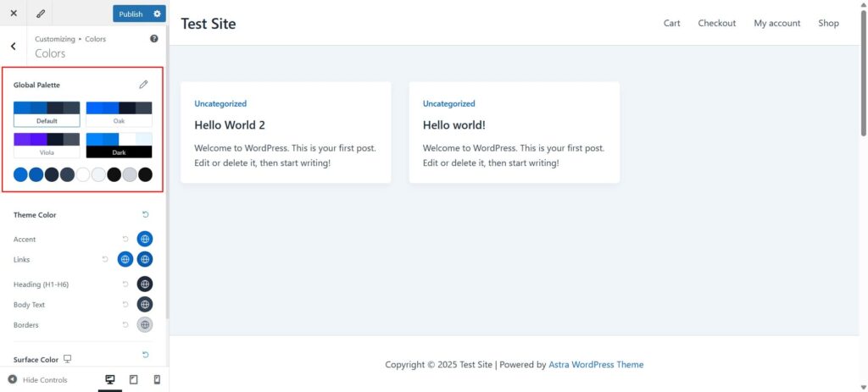Open Shop in the site menu

828,23
